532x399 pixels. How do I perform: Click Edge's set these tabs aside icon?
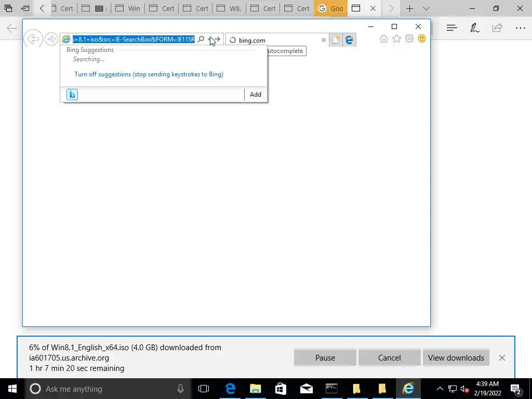(25, 8)
